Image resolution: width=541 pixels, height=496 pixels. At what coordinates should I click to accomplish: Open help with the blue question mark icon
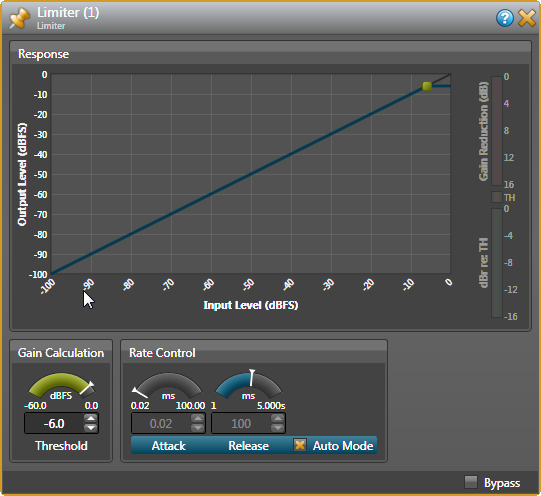click(505, 18)
